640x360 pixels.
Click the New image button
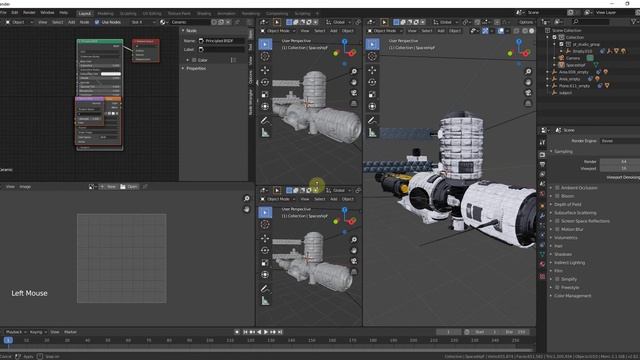[x=108, y=187]
